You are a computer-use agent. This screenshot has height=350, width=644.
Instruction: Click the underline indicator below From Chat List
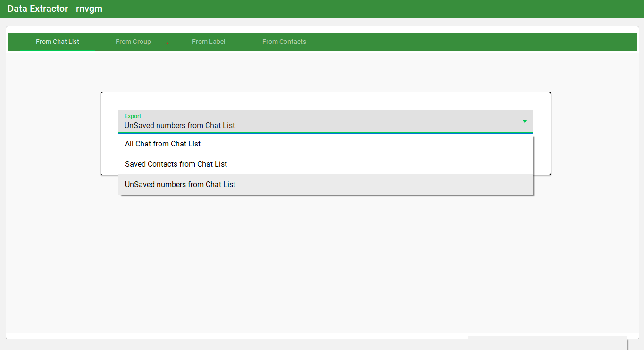tap(58, 50)
